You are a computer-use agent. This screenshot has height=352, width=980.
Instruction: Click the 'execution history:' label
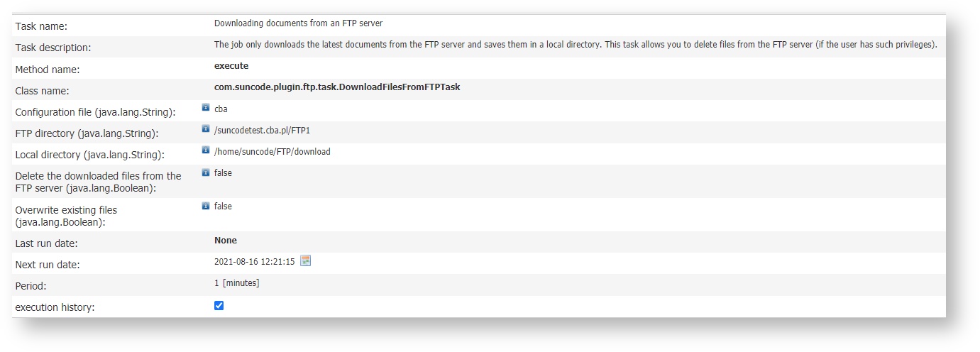56,307
